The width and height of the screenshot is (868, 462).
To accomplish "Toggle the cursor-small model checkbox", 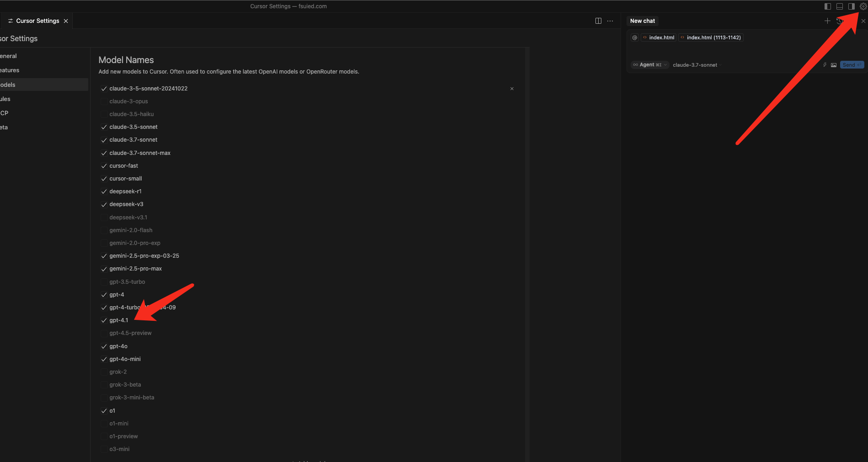I will tap(104, 179).
